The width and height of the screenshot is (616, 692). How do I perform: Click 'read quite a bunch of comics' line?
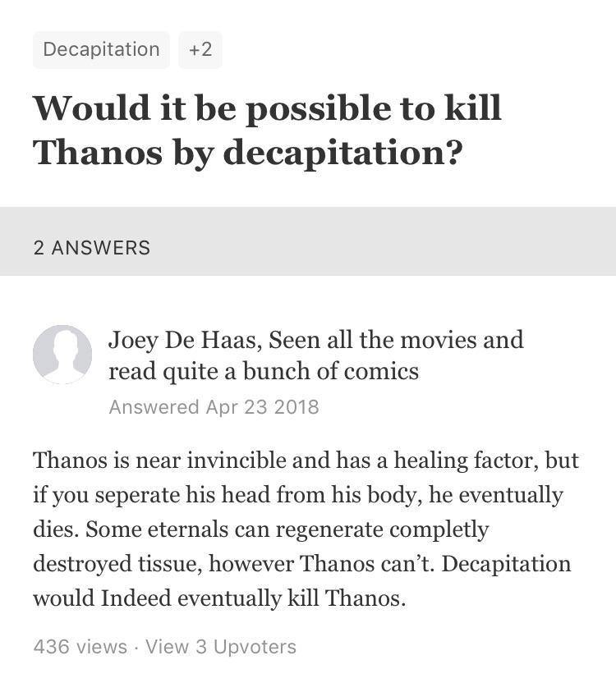263,372
